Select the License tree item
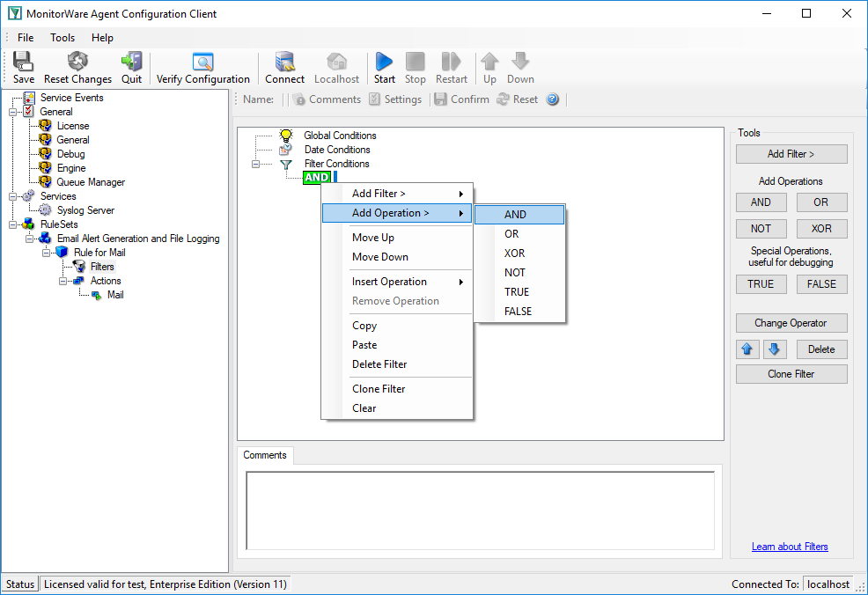Screen dimensions: 868x595 coord(73,126)
